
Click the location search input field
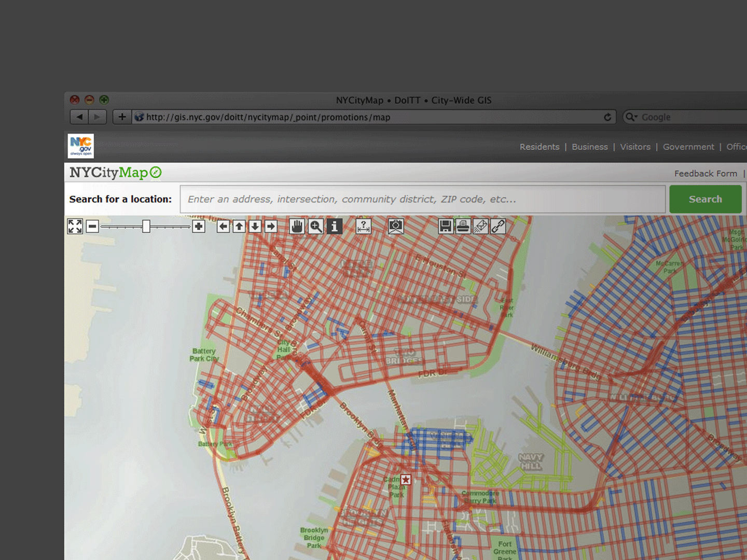coord(423,199)
